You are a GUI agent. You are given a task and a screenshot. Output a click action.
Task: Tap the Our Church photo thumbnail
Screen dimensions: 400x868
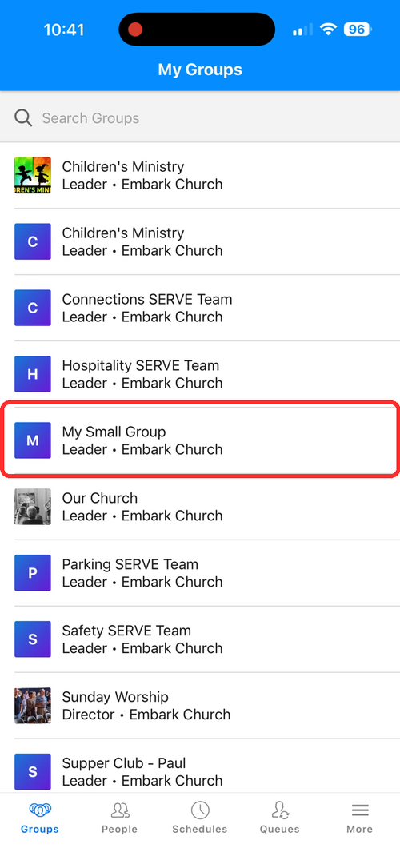coord(33,507)
